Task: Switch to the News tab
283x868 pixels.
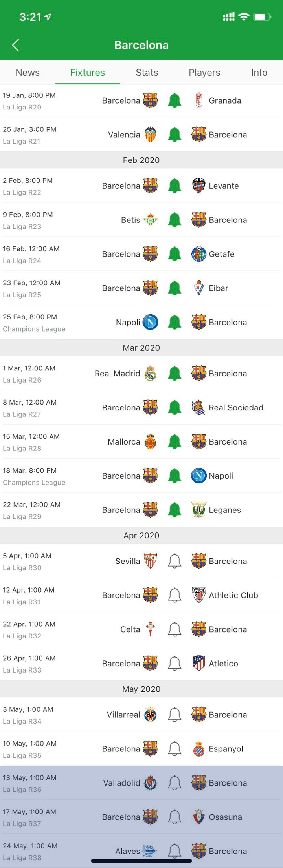Action: (28, 73)
